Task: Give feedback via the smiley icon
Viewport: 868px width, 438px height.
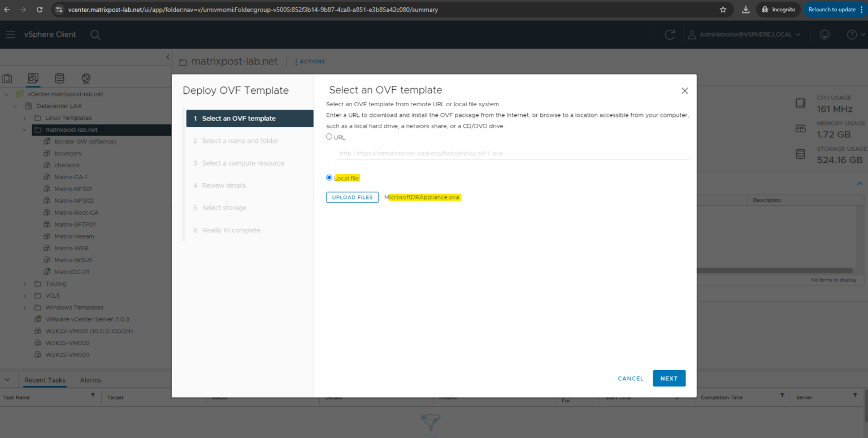Action: 824,34
